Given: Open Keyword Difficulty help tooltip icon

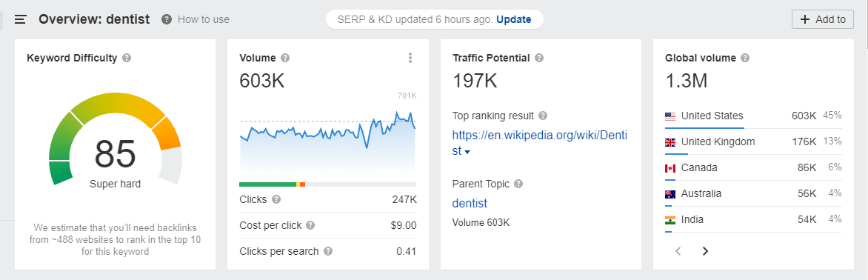Looking at the screenshot, I should [127, 58].
